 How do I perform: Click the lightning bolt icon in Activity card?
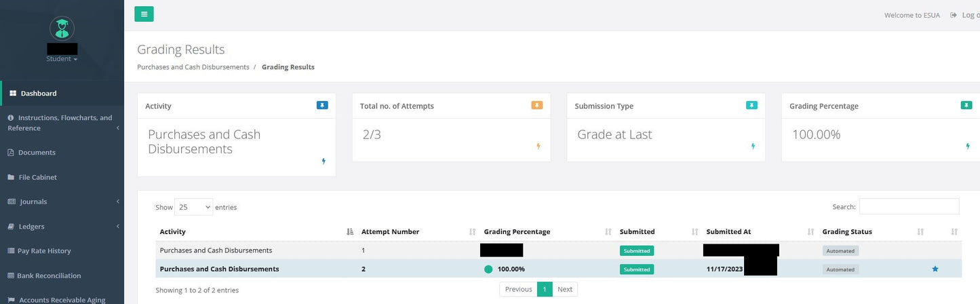324,161
